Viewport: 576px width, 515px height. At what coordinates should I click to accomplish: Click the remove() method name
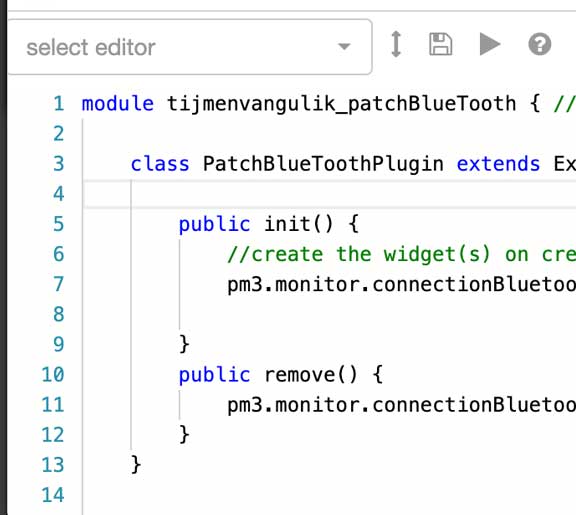310,375
